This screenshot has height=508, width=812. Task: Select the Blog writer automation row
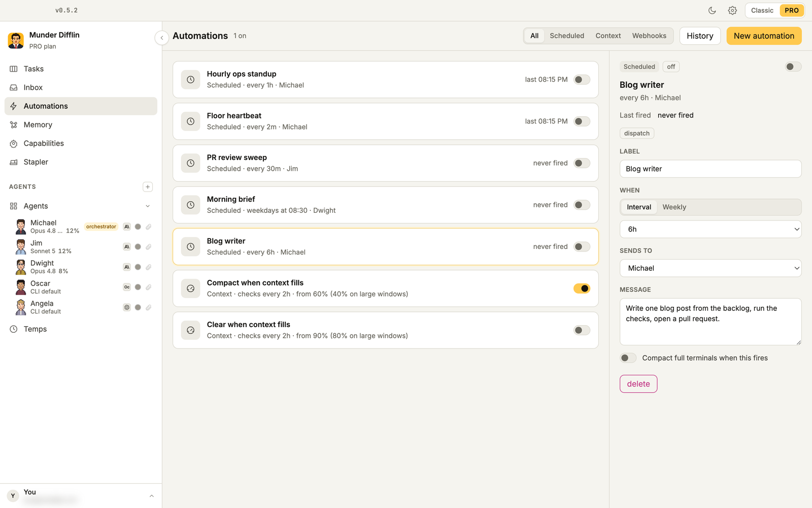tap(386, 247)
